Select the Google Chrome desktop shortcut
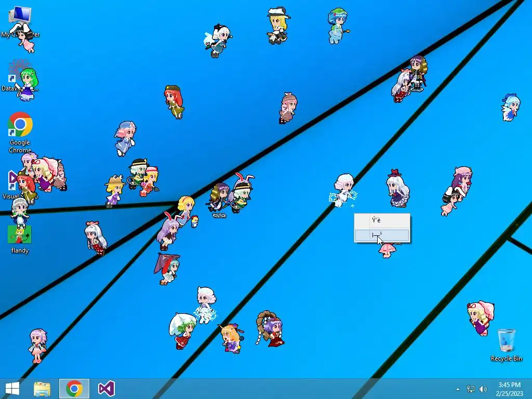 tap(20, 132)
